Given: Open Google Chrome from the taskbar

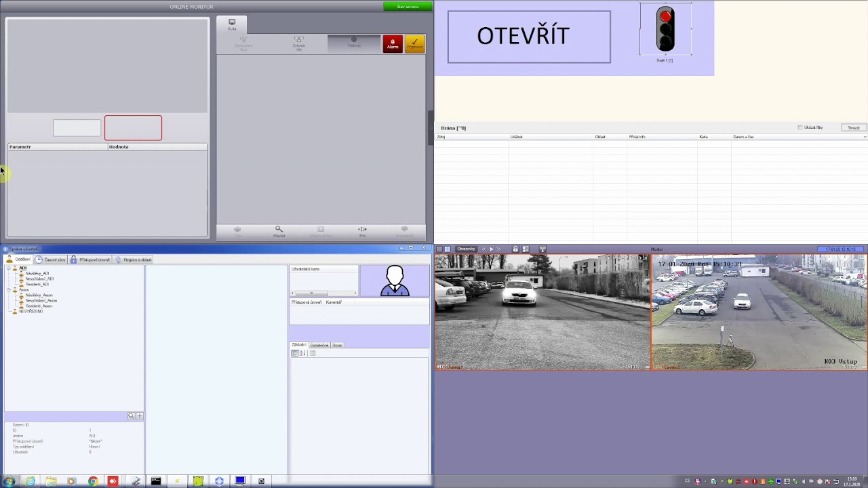Looking at the screenshot, I should (x=93, y=481).
